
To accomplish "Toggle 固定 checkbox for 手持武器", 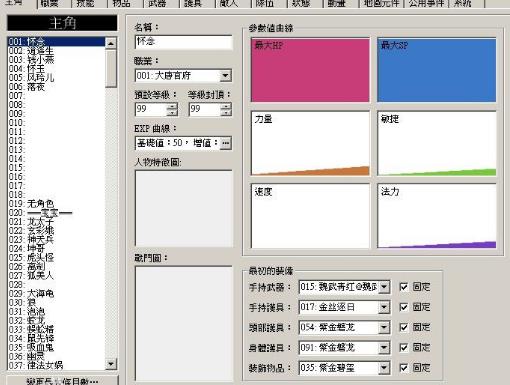I will (x=403, y=287).
